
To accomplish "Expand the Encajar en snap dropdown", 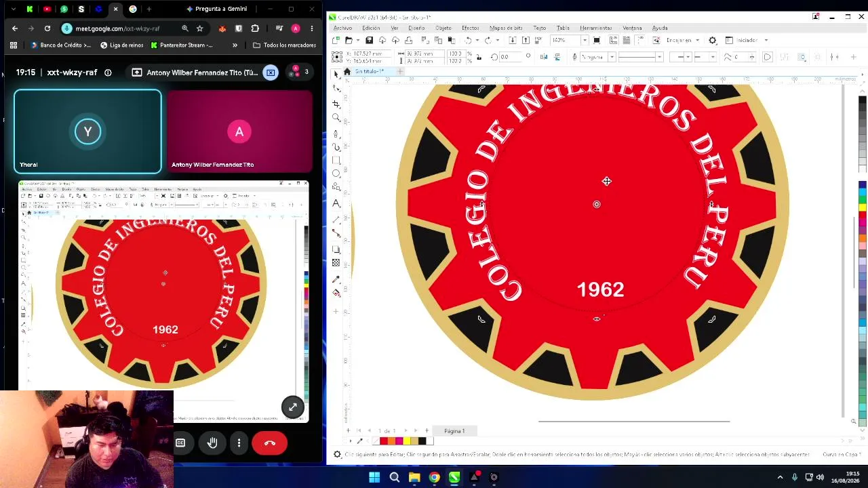I will tap(697, 40).
